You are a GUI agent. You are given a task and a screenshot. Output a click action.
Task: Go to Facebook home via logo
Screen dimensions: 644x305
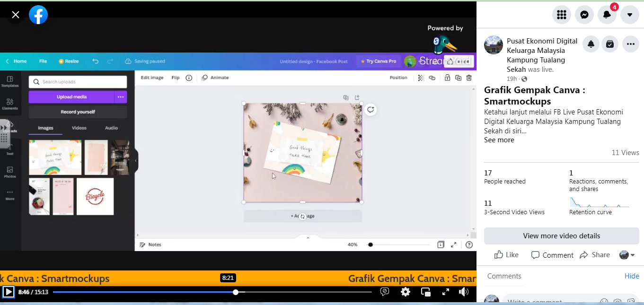[x=38, y=15]
